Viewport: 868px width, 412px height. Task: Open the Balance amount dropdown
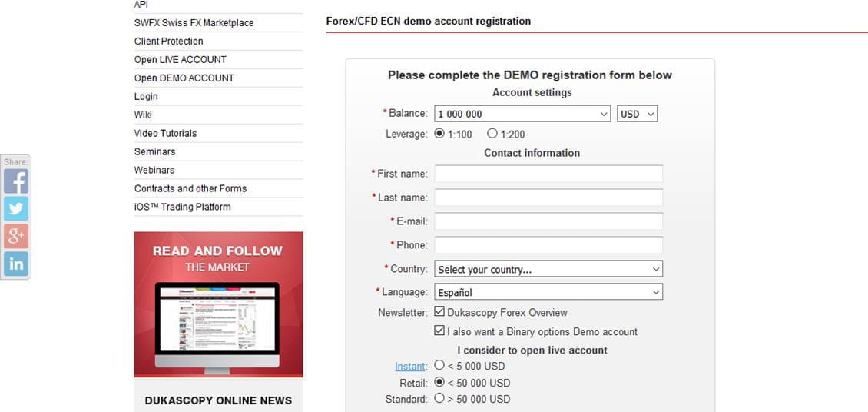point(522,114)
